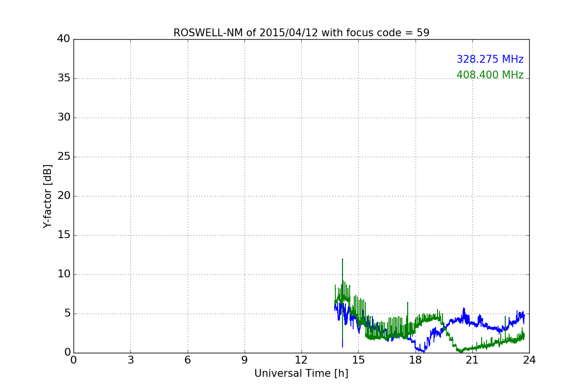Click the green curve minimum near 20.5 hours
Image resolution: width=588 pixels, height=392 pixels.
click(x=461, y=351)
